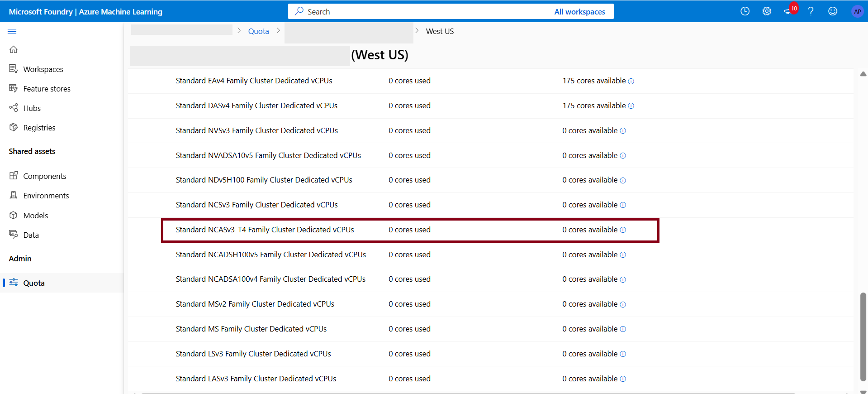
Task: Send feedback via smiley icon
Action: pos(833,11)
